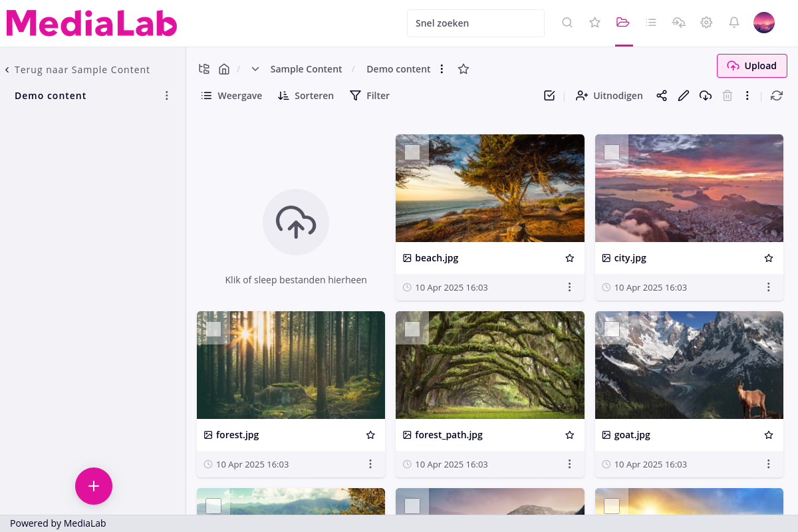The width and height of the screenshot is (798, 532).
Task: Favorite forest_path.jpg with its star icon
Action: pos(569,435)
